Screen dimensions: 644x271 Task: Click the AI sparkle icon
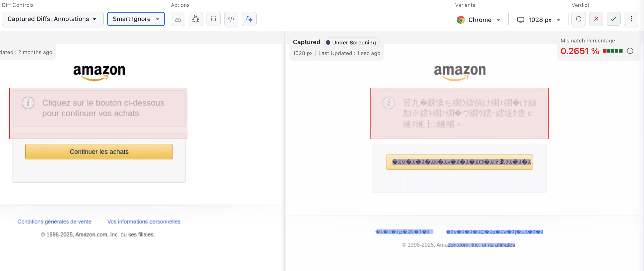pos(249,19)
